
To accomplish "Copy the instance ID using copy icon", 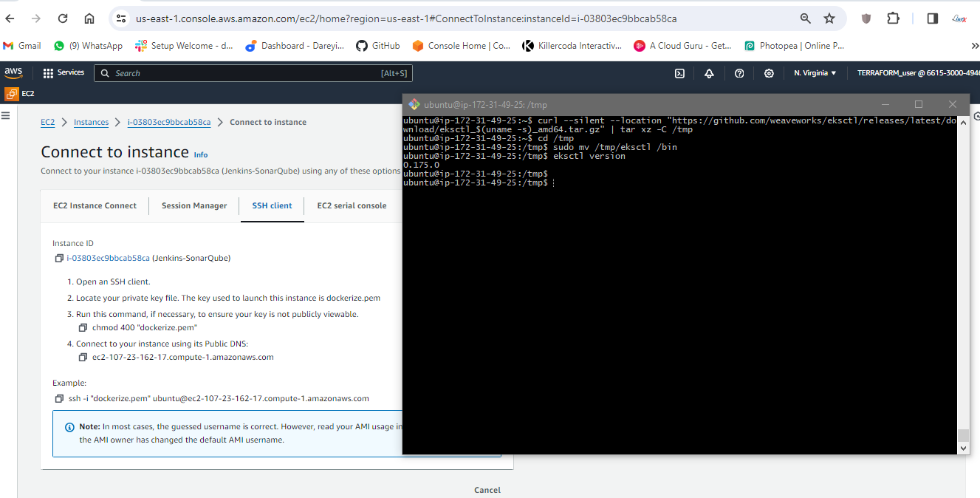I will [59, 259].
